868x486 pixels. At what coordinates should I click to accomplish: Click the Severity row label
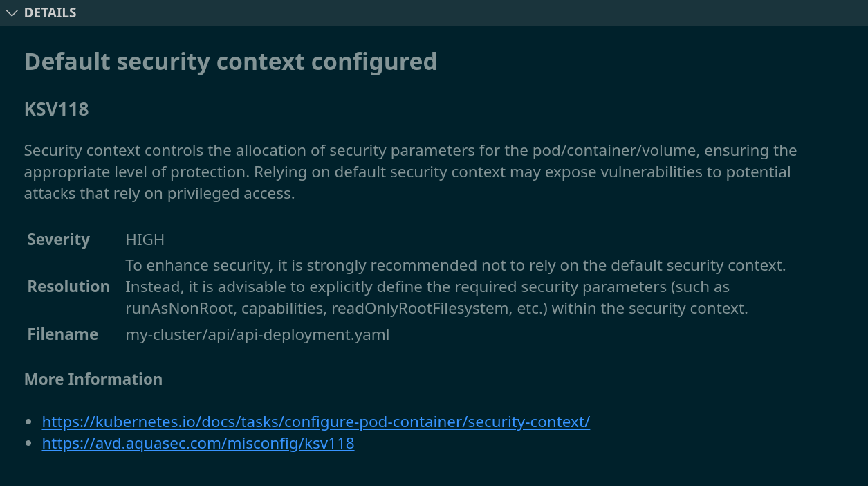point(58,240)
